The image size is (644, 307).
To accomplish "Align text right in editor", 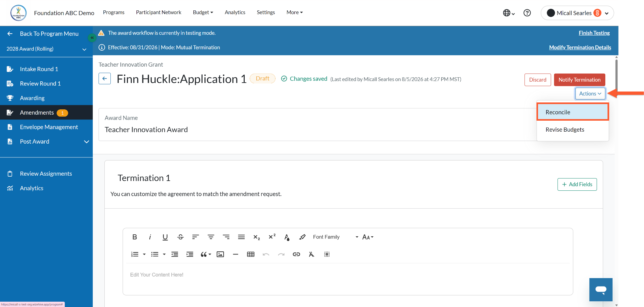I will pyautogui.click(x=226, y=237).
